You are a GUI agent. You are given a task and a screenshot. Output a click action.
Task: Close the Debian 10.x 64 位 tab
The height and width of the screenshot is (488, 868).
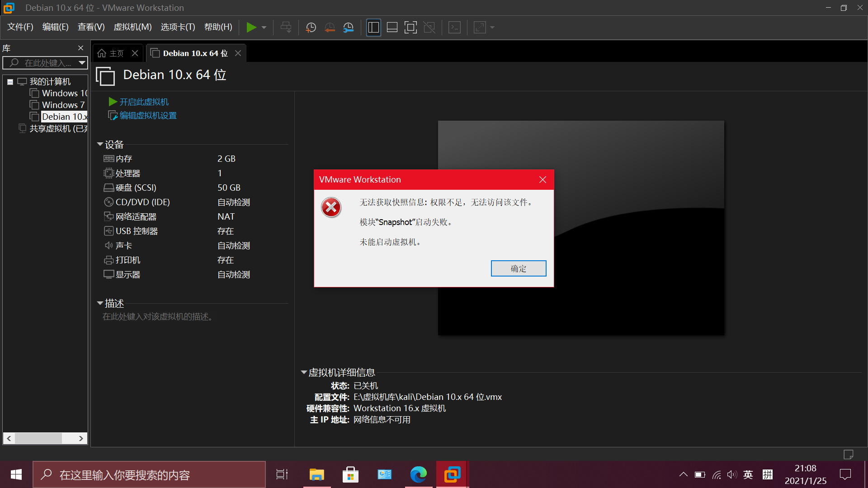point(238,53)
